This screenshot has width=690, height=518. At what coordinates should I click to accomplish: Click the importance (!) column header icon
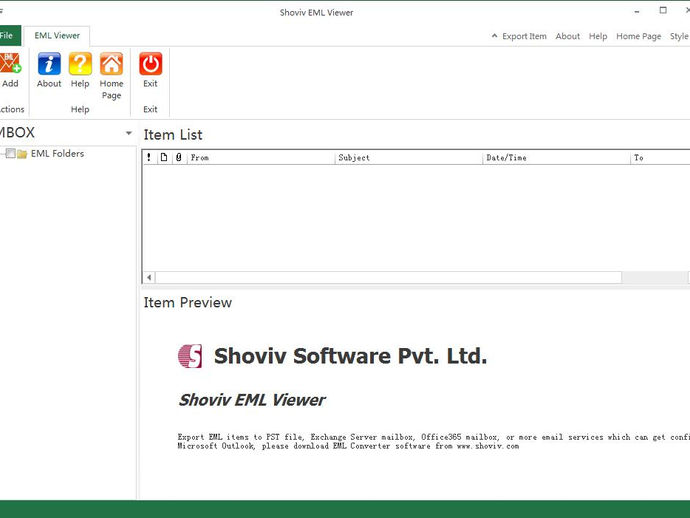click(x=149, y=157)
